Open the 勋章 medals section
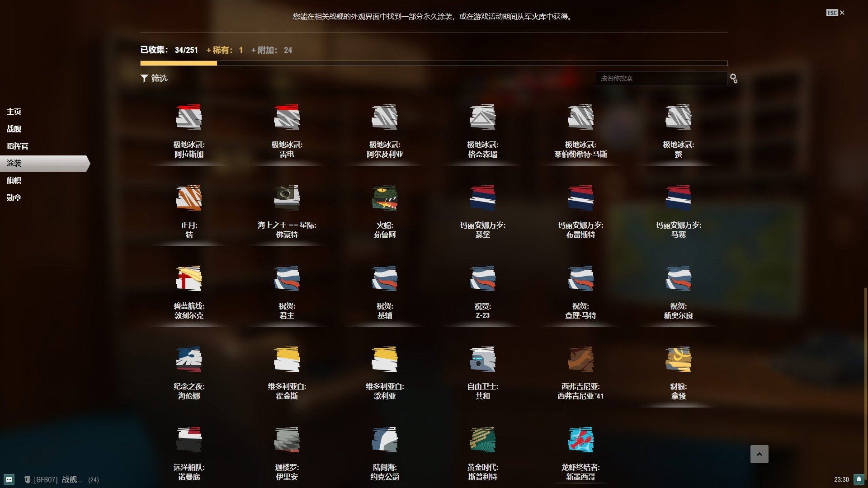Image resolution: width=868 pixels, height=488 pixels. pyautogui.click(x=14, y=197)
